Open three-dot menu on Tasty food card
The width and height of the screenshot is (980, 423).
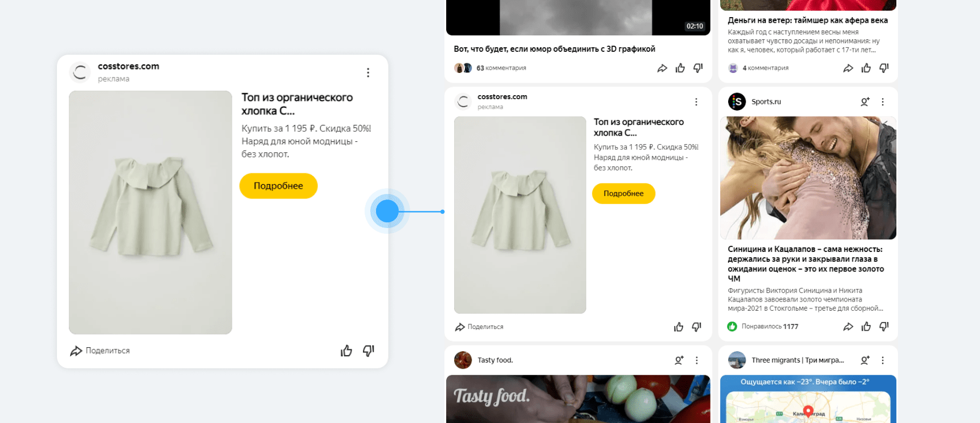(696, 360)
